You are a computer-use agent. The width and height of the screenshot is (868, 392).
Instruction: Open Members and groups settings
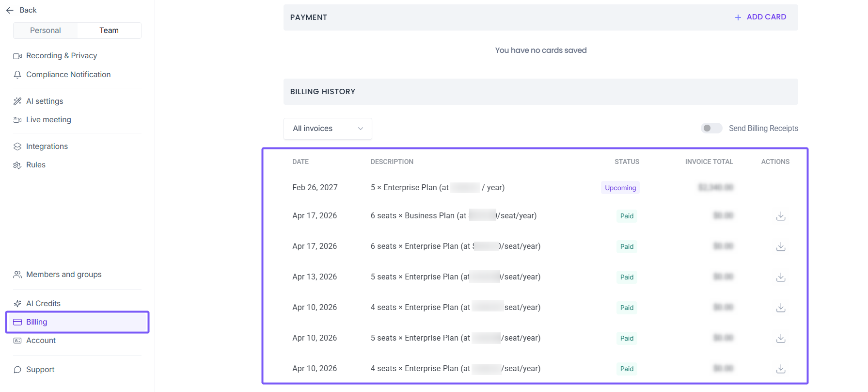(x=63, y=275)
